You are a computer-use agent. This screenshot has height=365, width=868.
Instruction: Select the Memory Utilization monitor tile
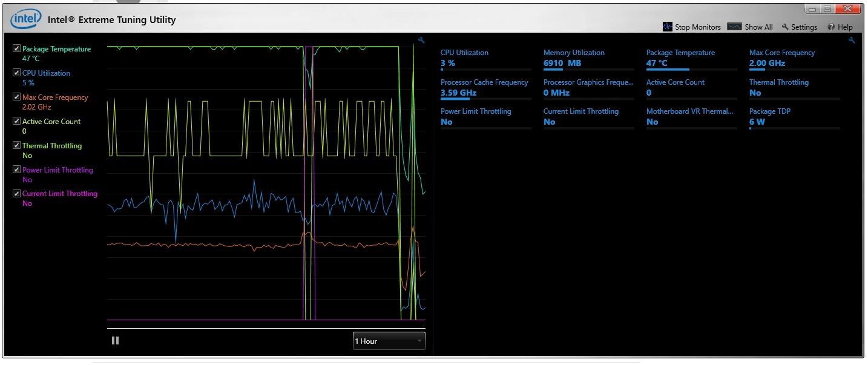(589, 60)
